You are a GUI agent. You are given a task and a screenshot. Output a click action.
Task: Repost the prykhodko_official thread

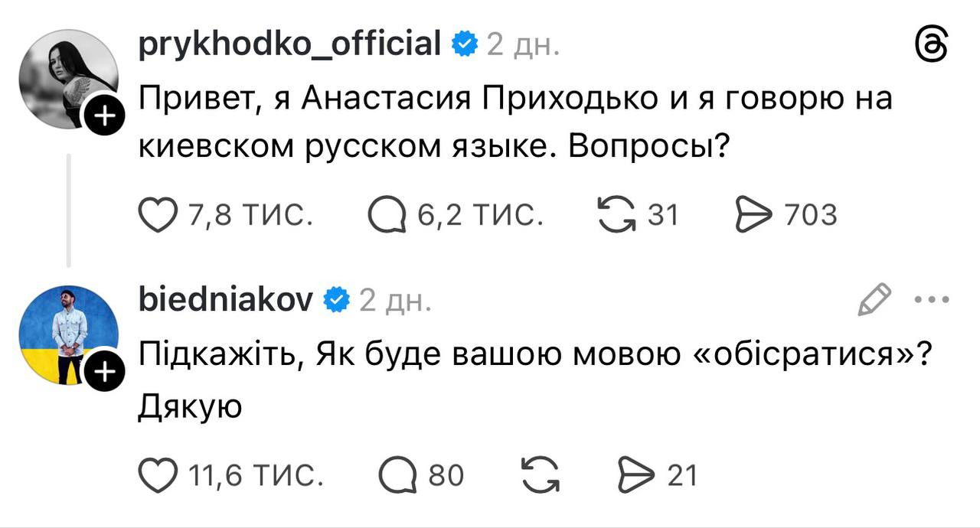click(x=616, y=215)
